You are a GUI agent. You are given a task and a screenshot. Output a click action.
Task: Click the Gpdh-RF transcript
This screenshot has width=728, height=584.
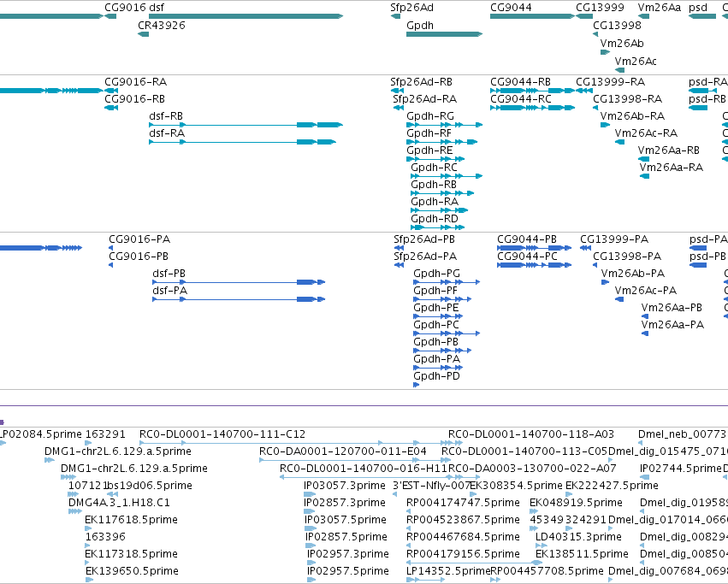pyautogui.click(x=429, y=133)
